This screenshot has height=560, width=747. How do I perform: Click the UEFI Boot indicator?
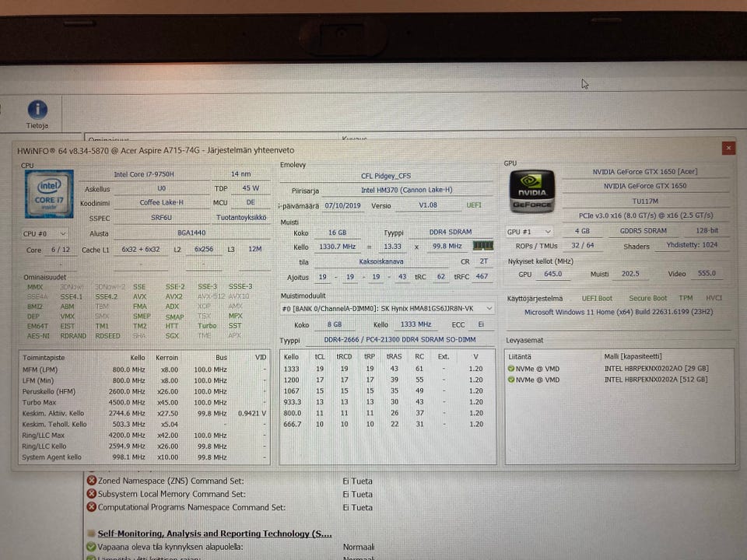point(597,298)
